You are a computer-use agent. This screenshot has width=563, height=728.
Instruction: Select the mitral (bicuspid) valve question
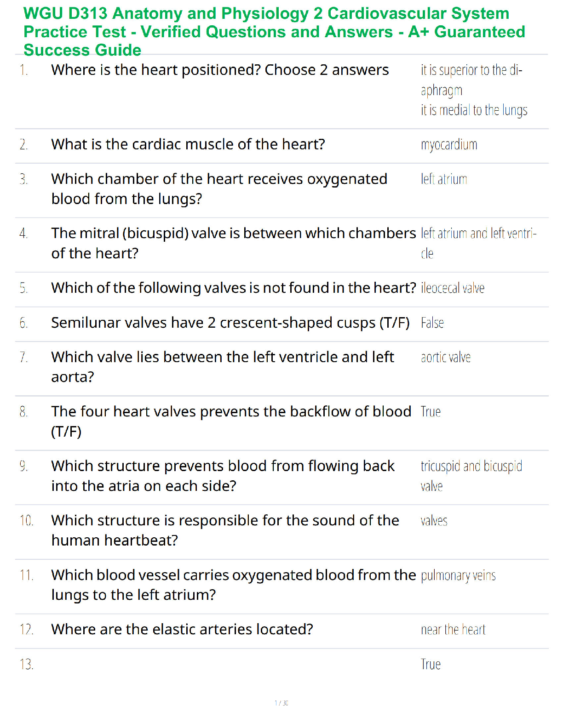pos(233,243)
